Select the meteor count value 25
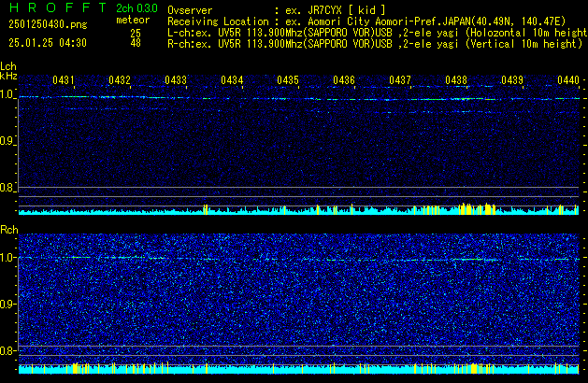588x383 pixels. coord(136,34)
